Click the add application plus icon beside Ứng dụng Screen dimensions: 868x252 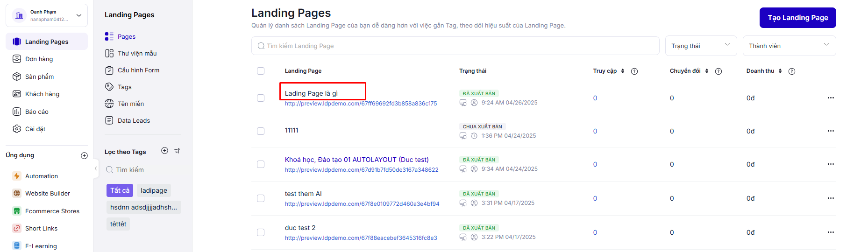[x=84, y=156]
